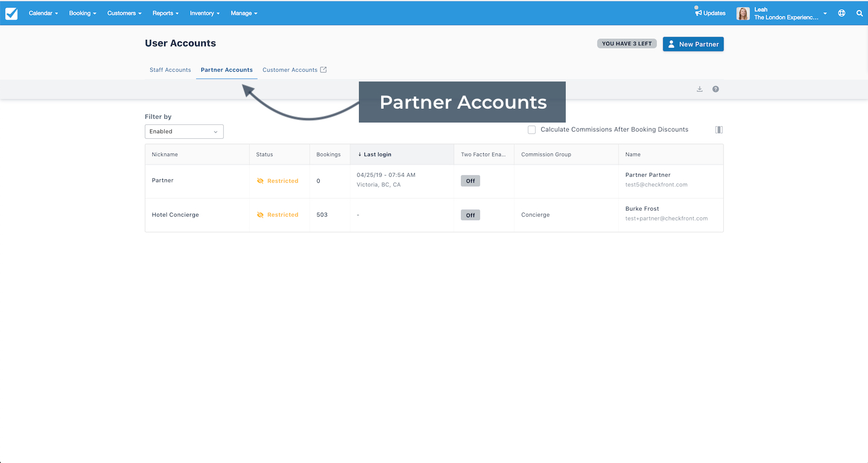Open the Updates megaphone notifications
This screenshot has width=868, height=463.
[710, 13]
